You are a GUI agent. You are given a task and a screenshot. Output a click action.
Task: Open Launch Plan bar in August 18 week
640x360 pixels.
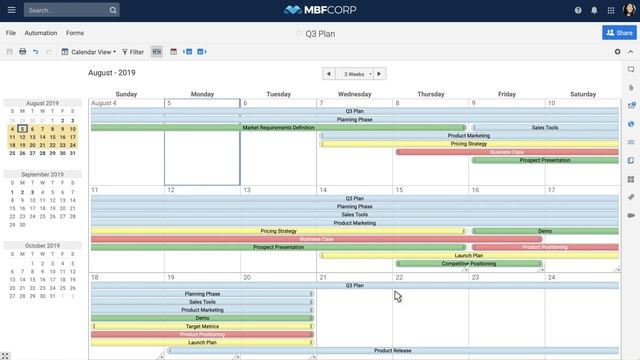[202, 342]
